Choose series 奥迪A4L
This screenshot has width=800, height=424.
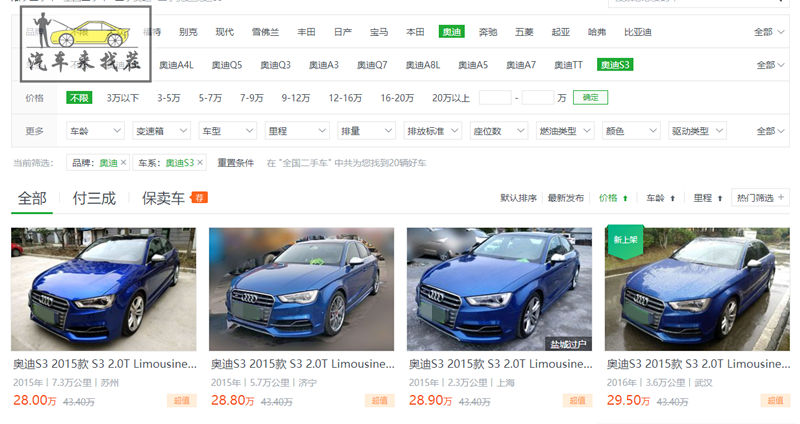[177, 65]
